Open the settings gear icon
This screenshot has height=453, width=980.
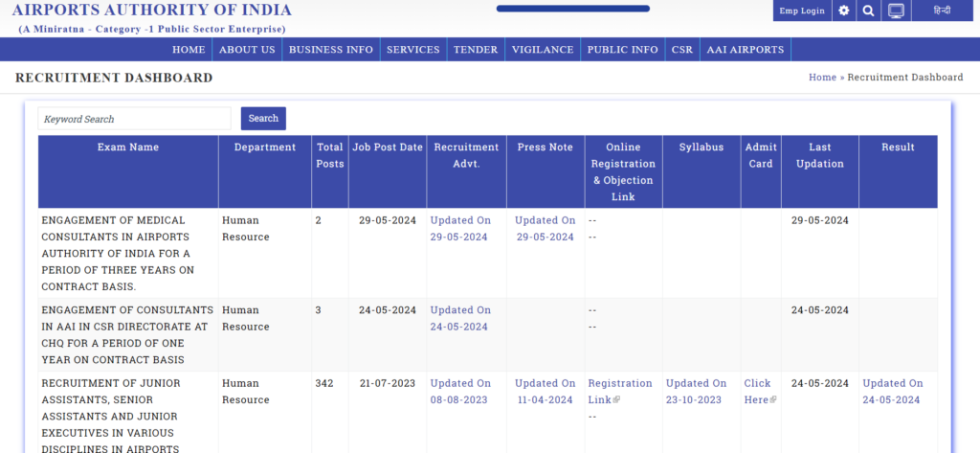[843, 11]
